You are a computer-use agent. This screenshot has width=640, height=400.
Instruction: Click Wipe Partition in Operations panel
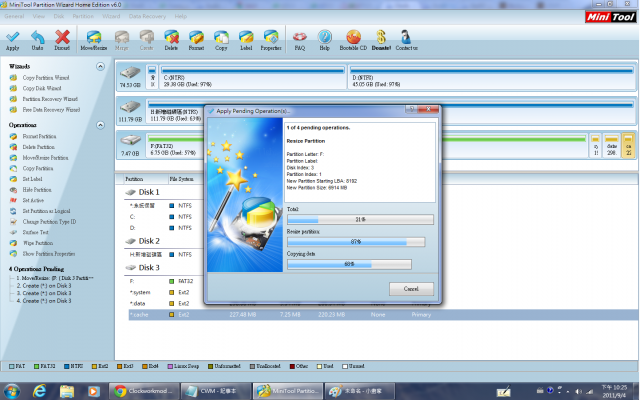tap(38, 243)
